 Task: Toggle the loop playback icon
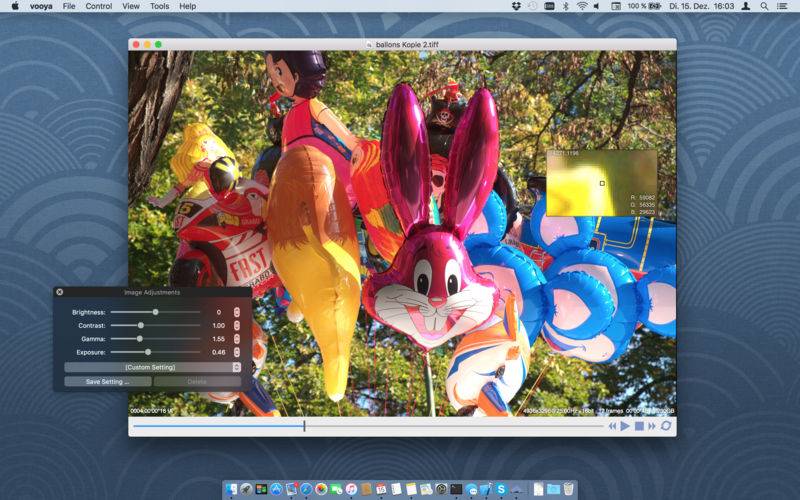[x=666, y=426]
